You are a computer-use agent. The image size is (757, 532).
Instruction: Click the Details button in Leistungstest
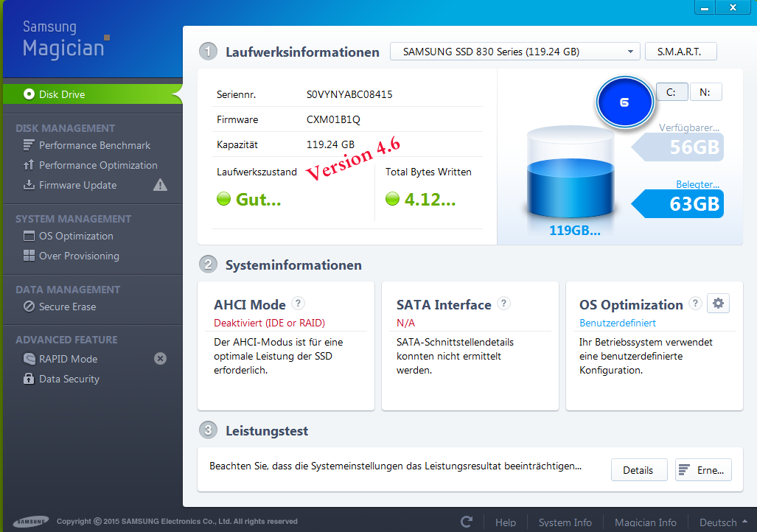[638, 470]
